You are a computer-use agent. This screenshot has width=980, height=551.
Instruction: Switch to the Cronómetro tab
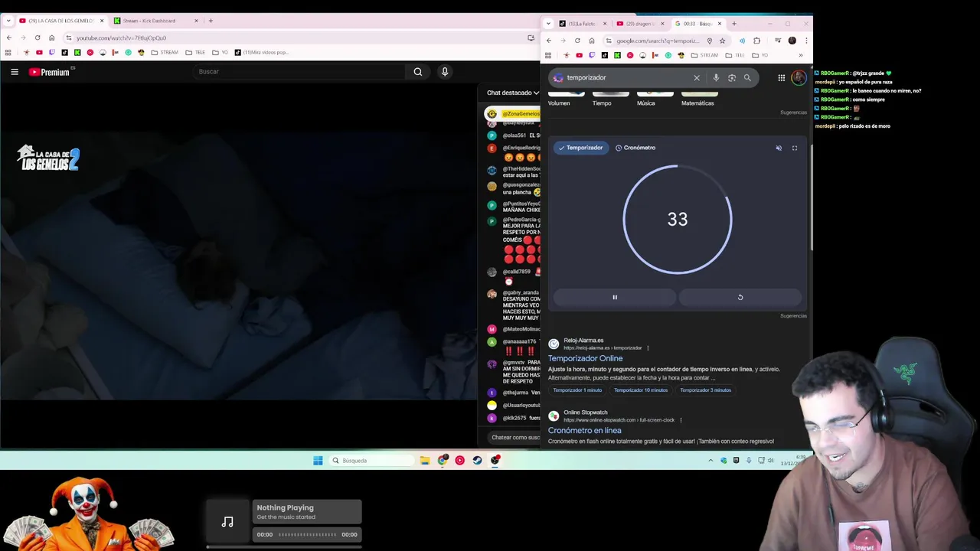pyautogui.click(x=635, y=148)
